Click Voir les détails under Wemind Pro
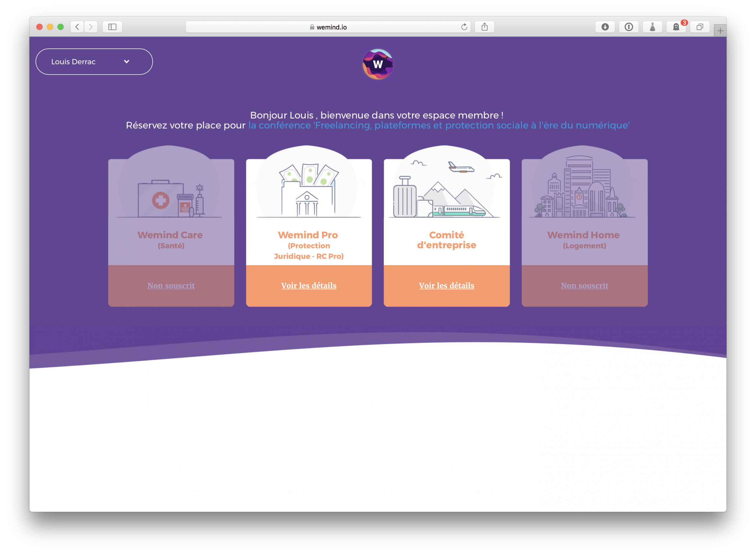Image resolution: width=756 pixels, height=554 pixels. click(x=309, y=285)
